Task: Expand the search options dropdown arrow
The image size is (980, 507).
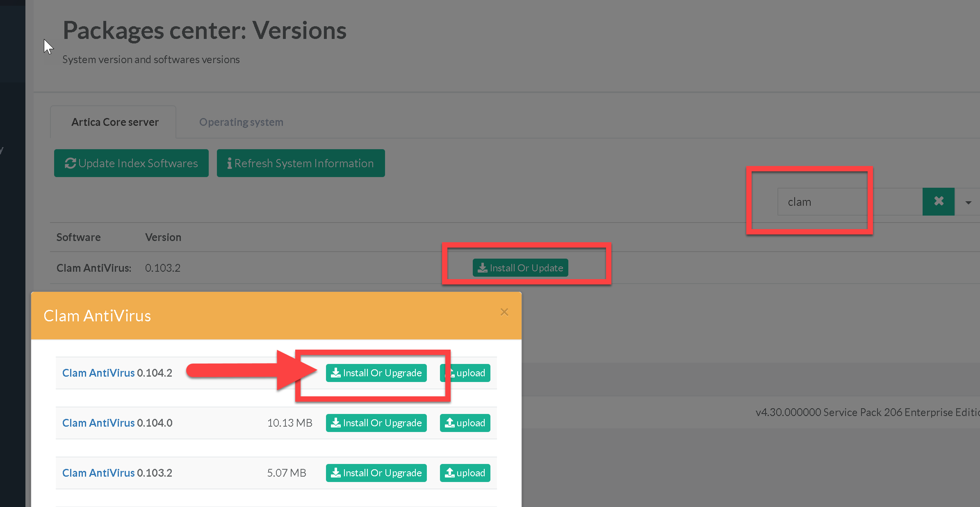Action: point(968,202)
